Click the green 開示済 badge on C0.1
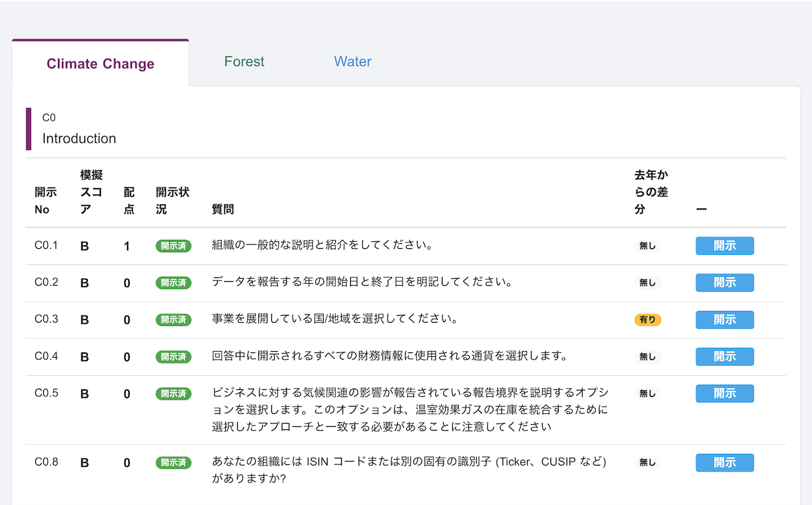This screenshot has height=505, width=812. click(x=173, y=246)
